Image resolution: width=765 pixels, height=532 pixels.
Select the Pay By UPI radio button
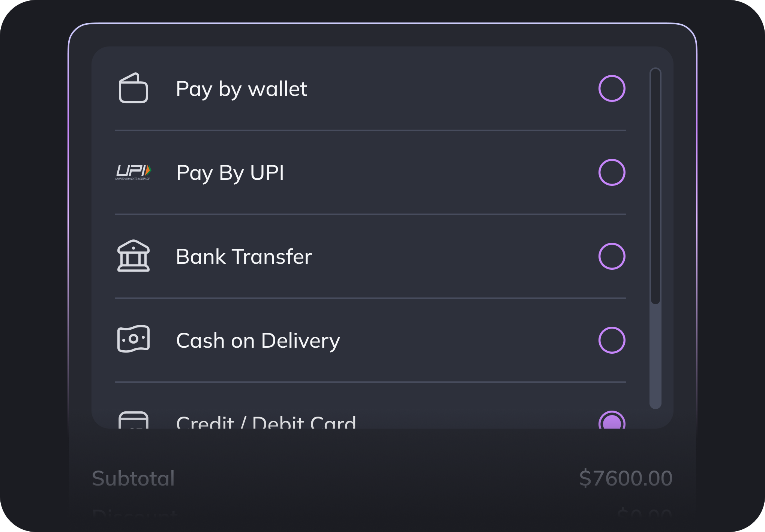pyautogui.click(x=612, y=172)
